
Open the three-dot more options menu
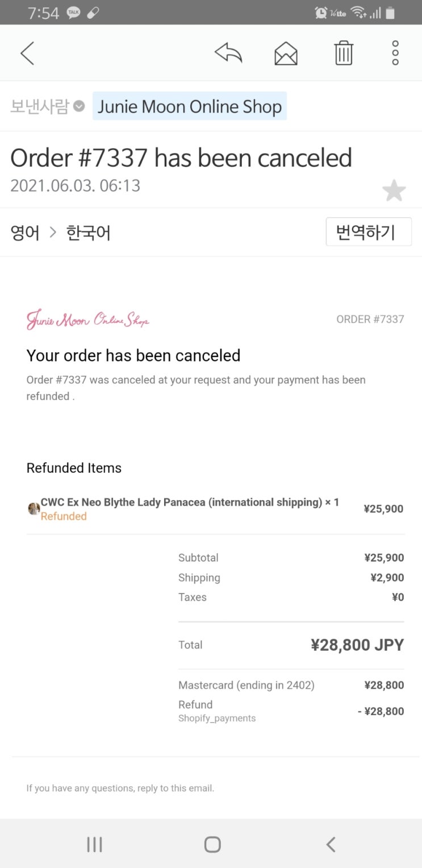pyautogui.click(x=395, y=53)
